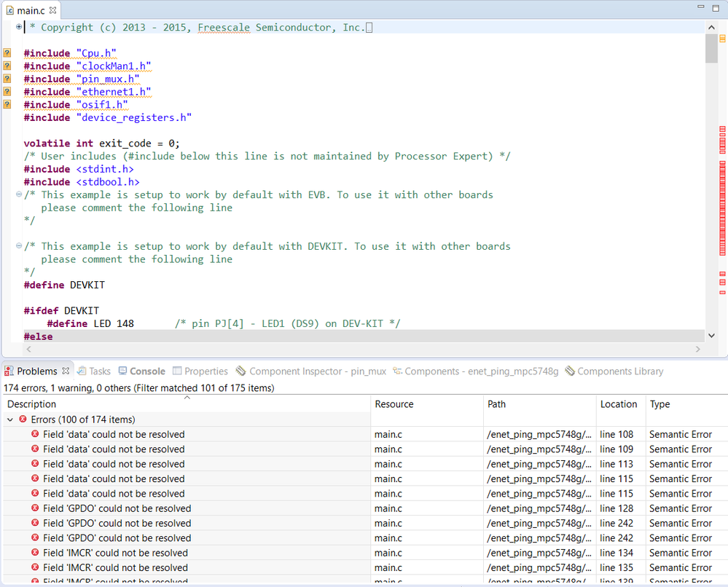Select 'data' error at line 109

pyautogui.click(x=365, y=449)
